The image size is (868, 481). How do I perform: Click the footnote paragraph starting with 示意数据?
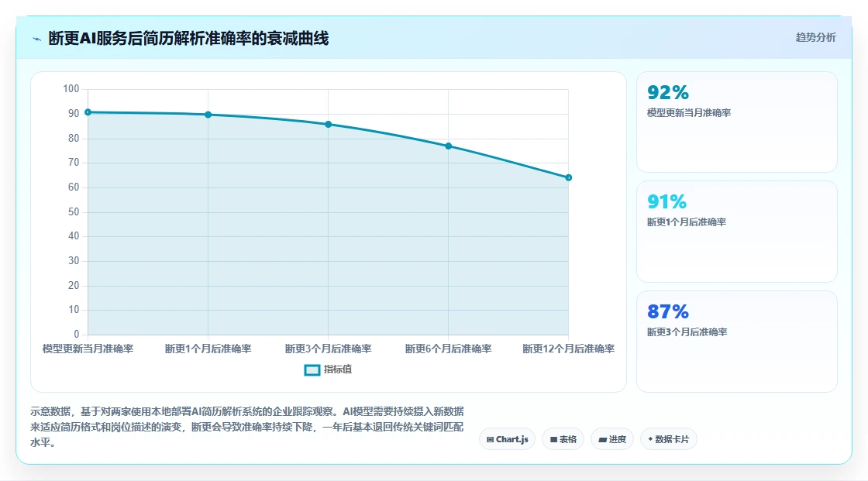point(247,427)
